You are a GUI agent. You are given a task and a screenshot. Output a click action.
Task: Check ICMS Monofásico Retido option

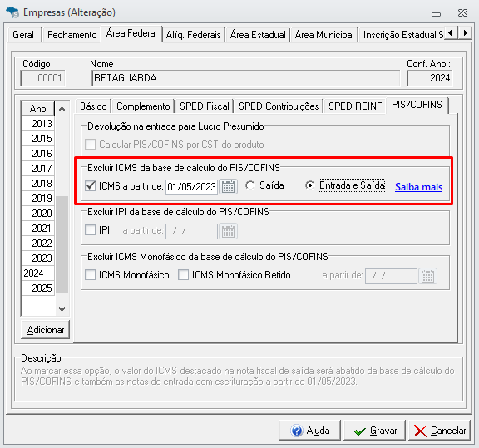[183, 275]
